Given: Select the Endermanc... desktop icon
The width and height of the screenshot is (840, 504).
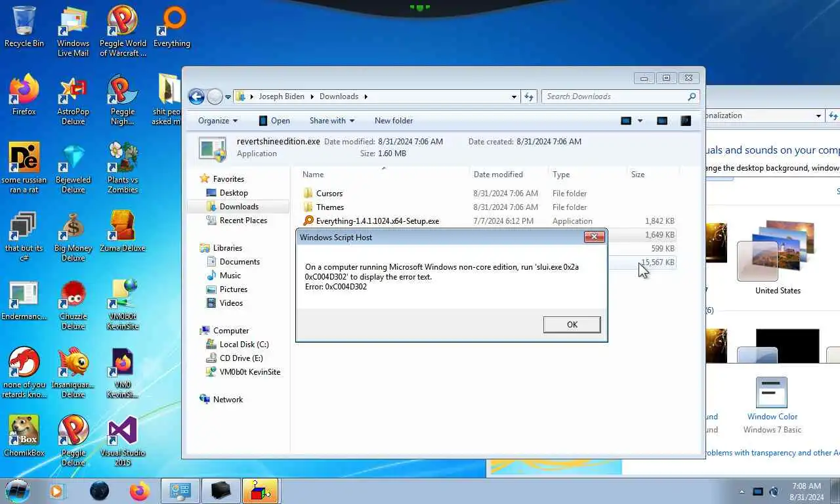Looking at the screenshot, I should tap(24, 299).
